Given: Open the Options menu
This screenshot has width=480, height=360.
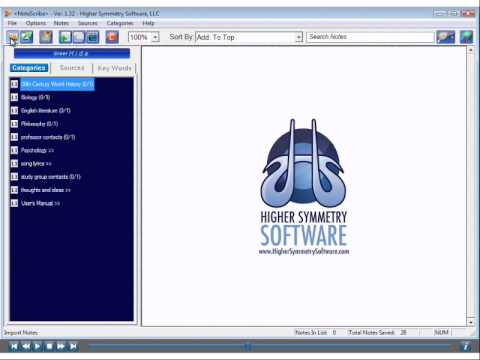Looking at the screenshot, I should (36, 23).
